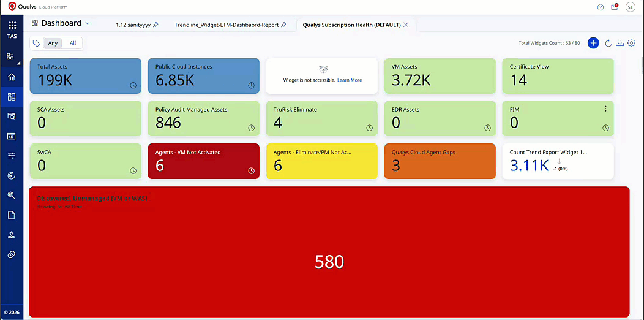Refresh the dashboard with the reload icon
The height and width of the screenshot is (320, 644).
click(608, 43)
